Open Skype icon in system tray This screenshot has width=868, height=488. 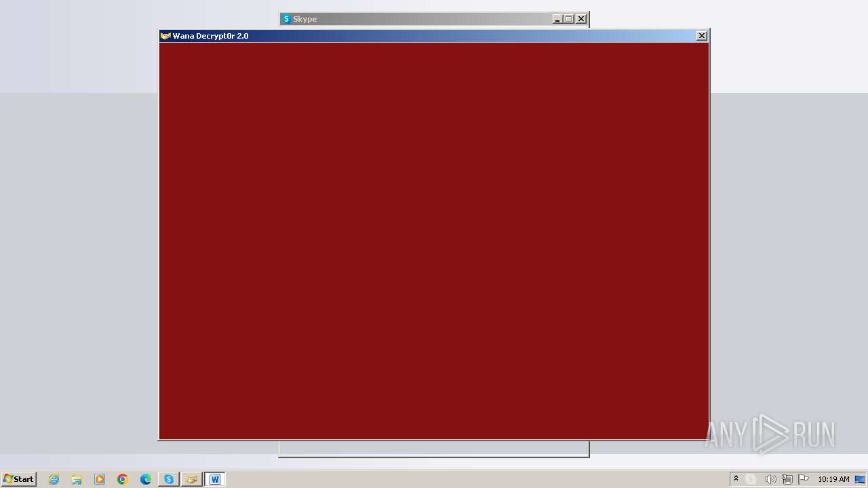pos(751,479)
